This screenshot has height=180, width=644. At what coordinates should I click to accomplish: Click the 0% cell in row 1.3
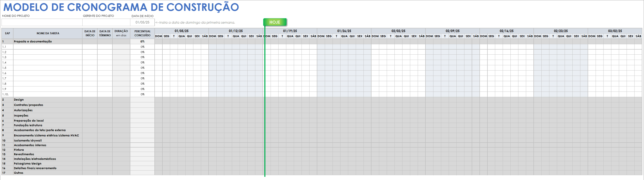point(142,57)
